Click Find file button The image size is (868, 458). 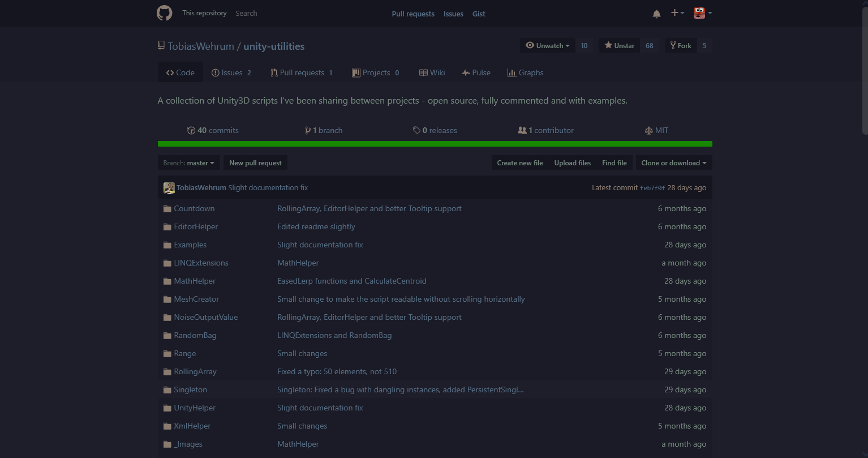[x=615, y=163]
